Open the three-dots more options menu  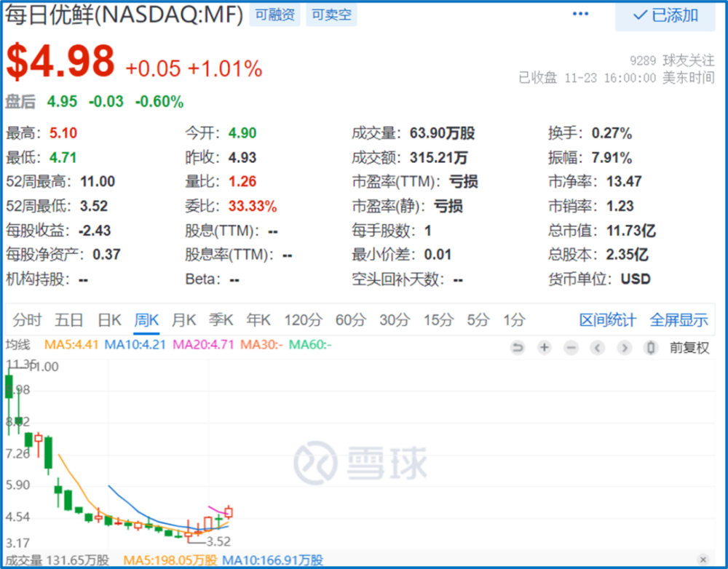[580, 14]
